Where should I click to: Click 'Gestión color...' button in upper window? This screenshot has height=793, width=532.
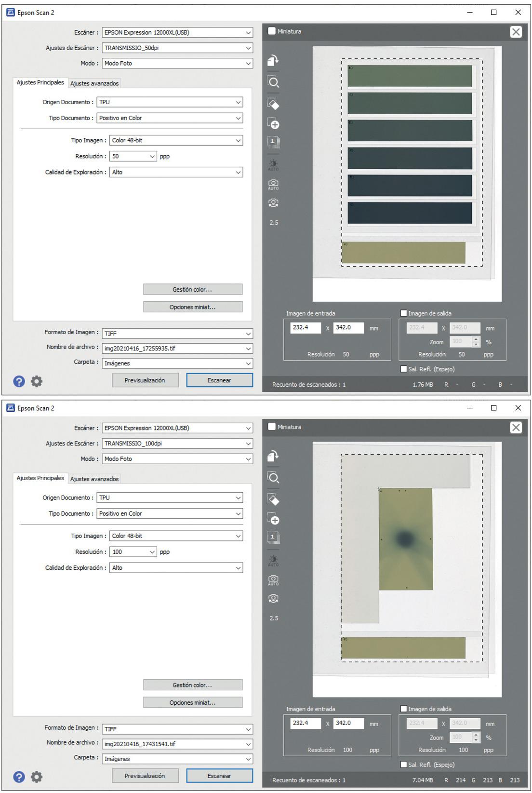[x=192, y=289]
